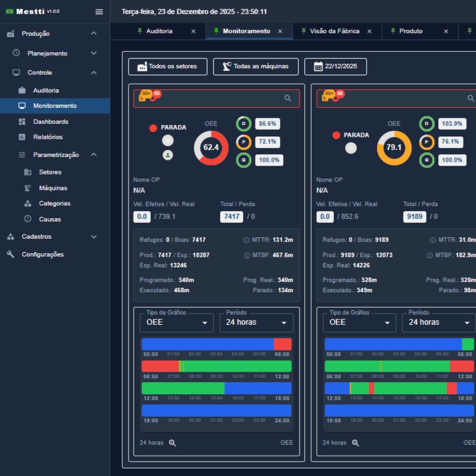Expand the Planejamento sidebar section
The image size is (476, 476).
coord(94,53)
